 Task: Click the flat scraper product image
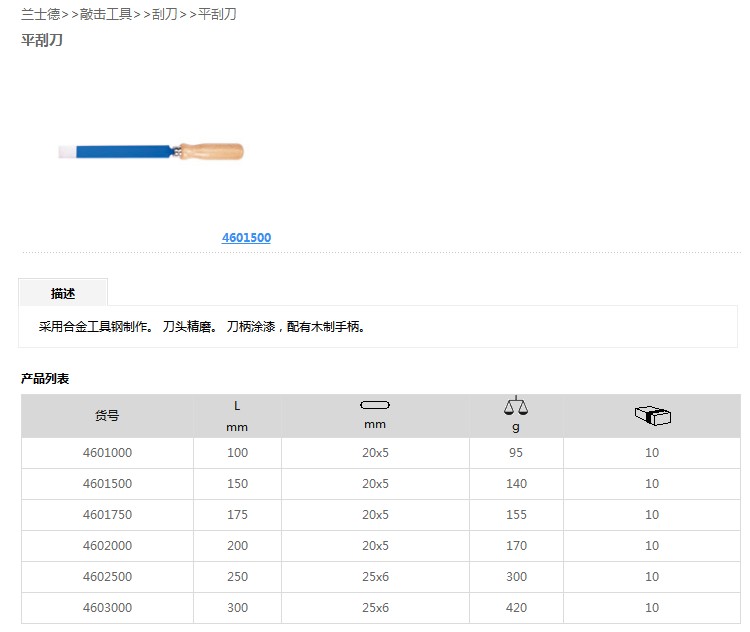coord(150,152)
